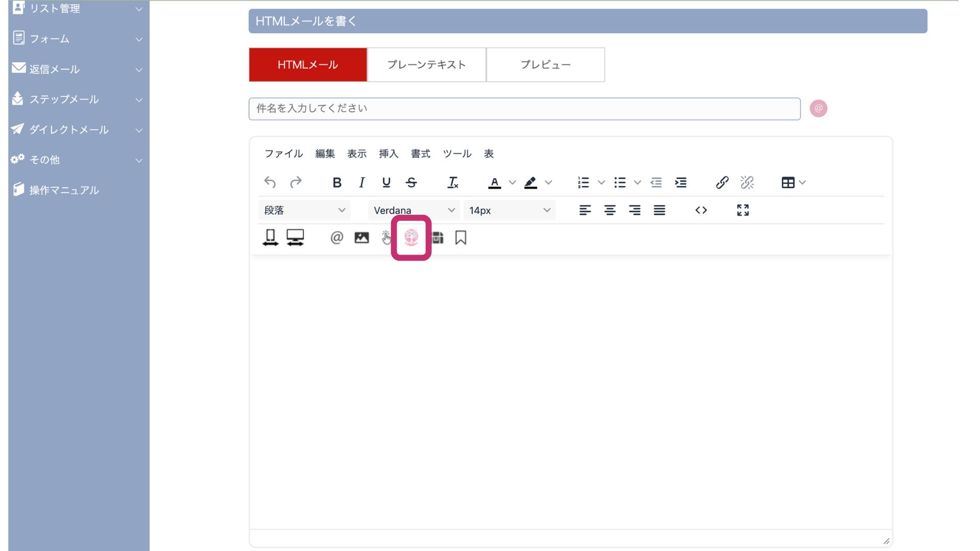980x551 pixels.
Task: Open the 挿入 menu
Action: [388, 154]
